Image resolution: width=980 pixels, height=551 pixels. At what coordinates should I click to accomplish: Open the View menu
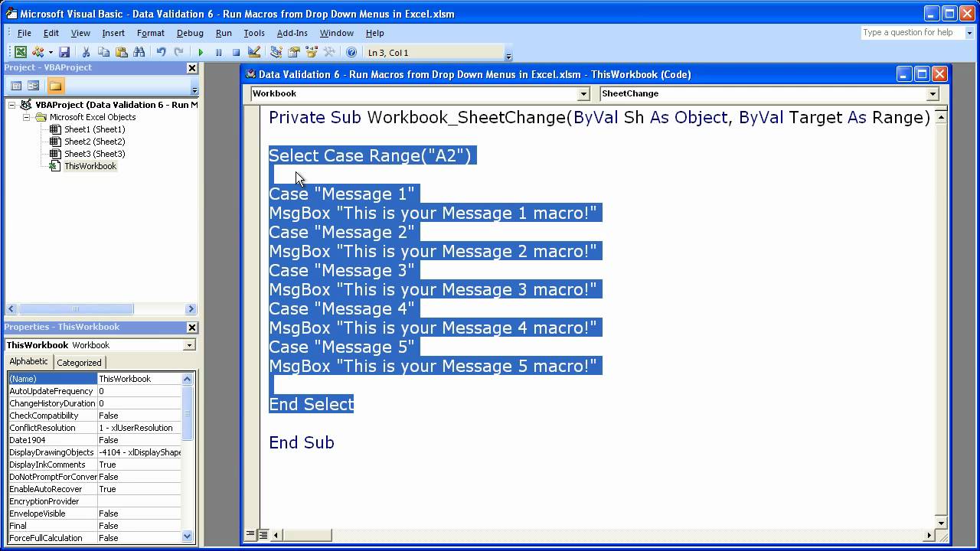[80, 33]
